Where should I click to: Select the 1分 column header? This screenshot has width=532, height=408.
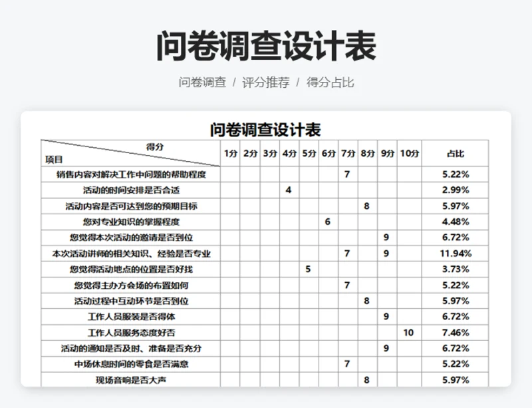click(230, 154)
